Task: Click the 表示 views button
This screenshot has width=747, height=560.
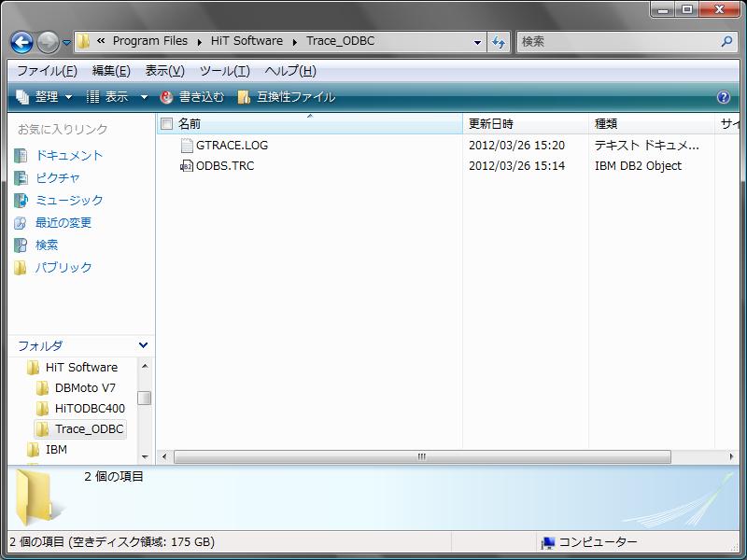Action: [107, 97]
